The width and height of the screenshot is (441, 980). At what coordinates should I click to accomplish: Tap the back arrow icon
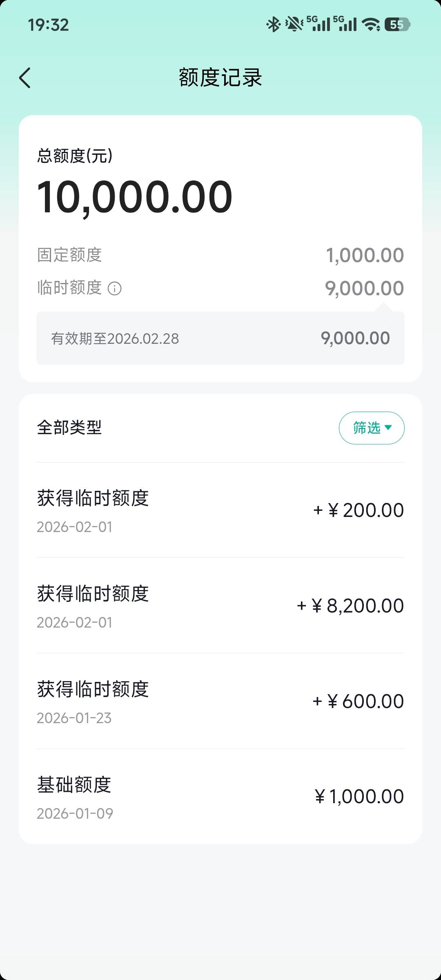pos(25,78)
